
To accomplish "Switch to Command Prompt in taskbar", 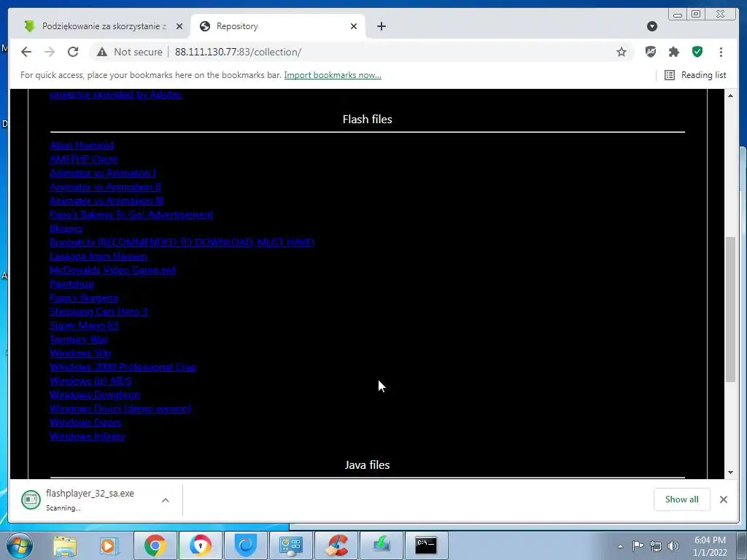I will coord(426,545).
